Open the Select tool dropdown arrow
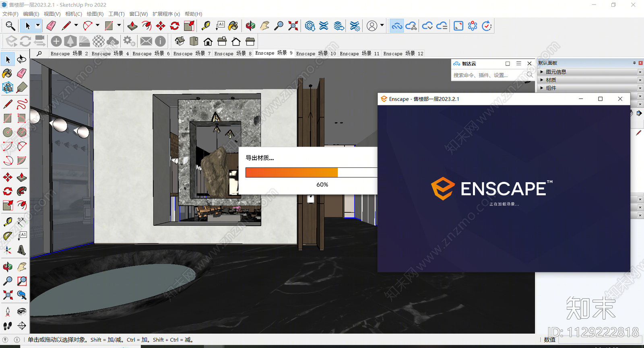 click(38, 25)
